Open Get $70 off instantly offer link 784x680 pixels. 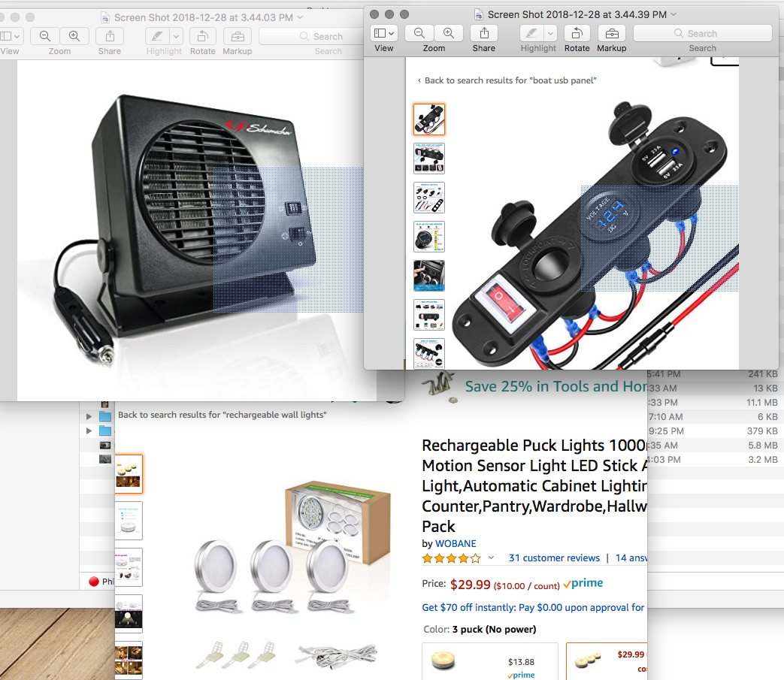coord(533,608)
